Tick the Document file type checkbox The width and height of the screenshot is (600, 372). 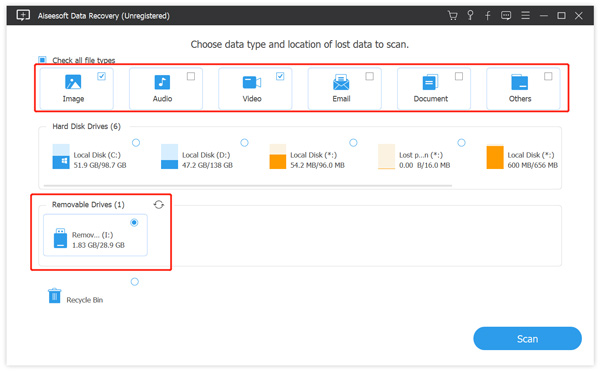click(459, 77)
